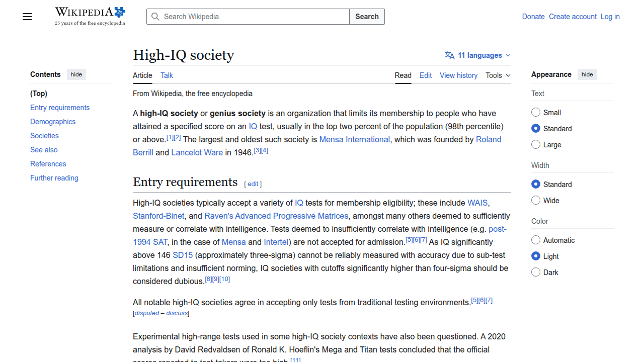
Task: Select Automatic color mode
Action: tap(536, 240)
